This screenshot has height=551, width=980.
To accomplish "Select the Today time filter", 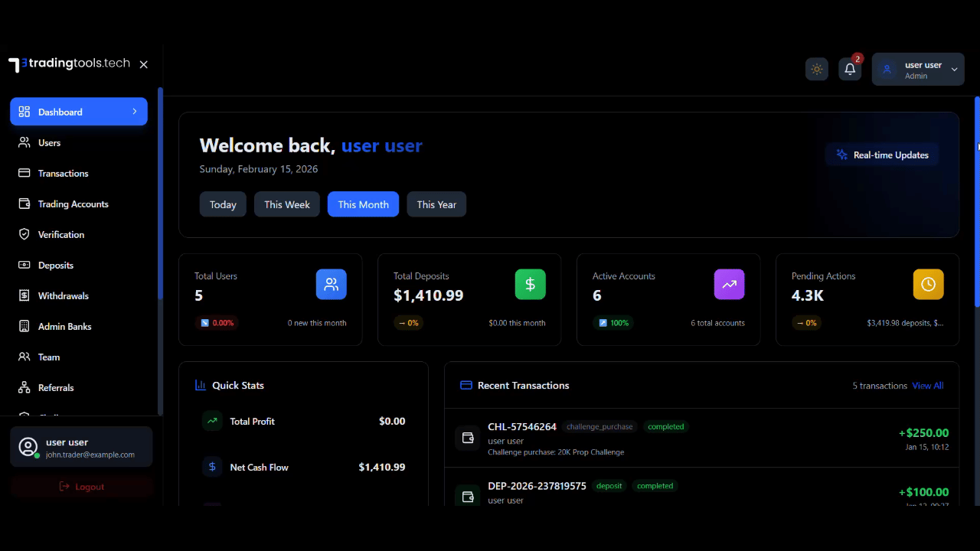I will point(223,204).
